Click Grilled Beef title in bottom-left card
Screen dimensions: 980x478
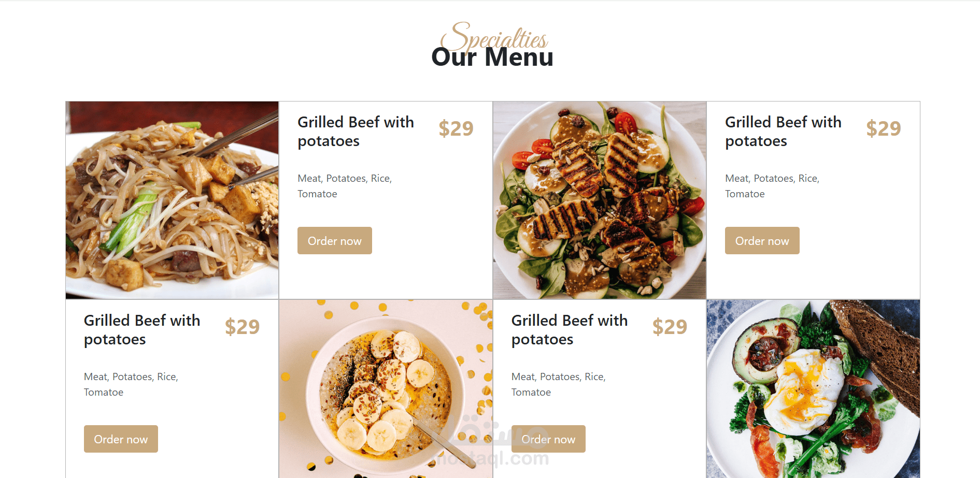coord(142,330)
